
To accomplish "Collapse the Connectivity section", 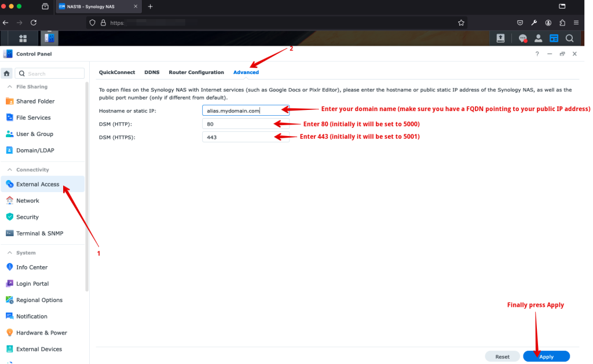I will 10,170.
